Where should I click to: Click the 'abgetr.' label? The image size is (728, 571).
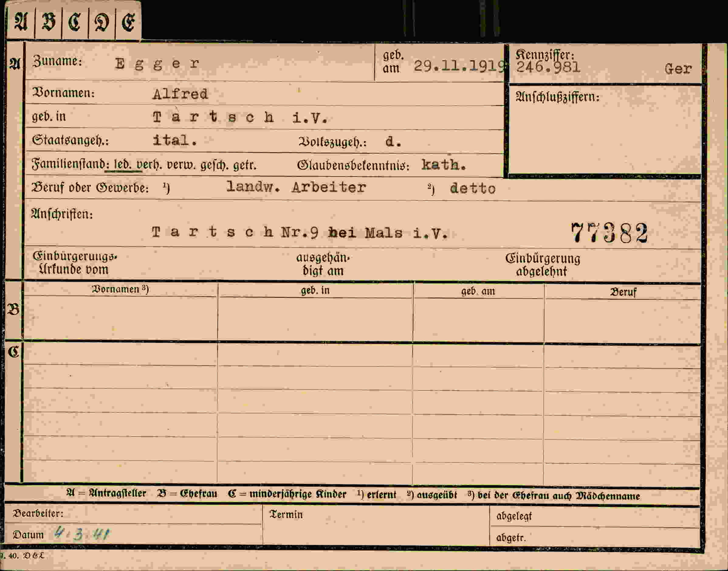coord(511,538)
